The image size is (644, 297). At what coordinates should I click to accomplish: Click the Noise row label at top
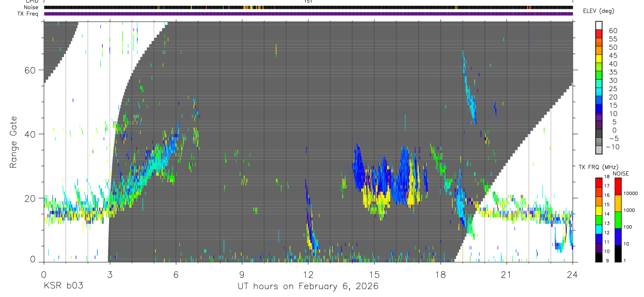click(32, 7)
